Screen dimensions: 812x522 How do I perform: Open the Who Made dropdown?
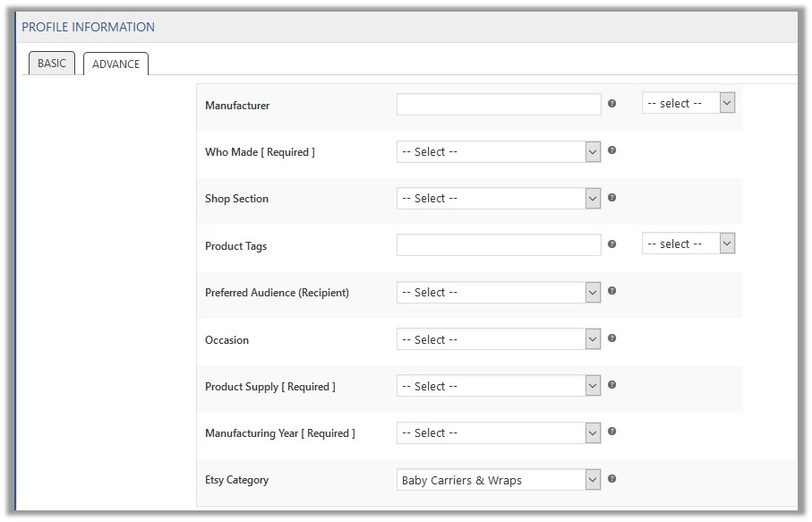pyautogui.click(x=498, y=151)
